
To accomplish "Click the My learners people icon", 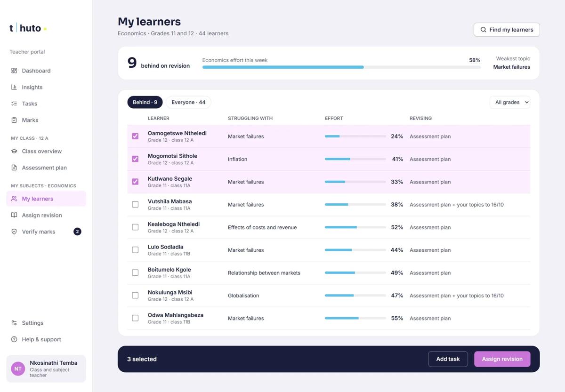I will point(14,199).
